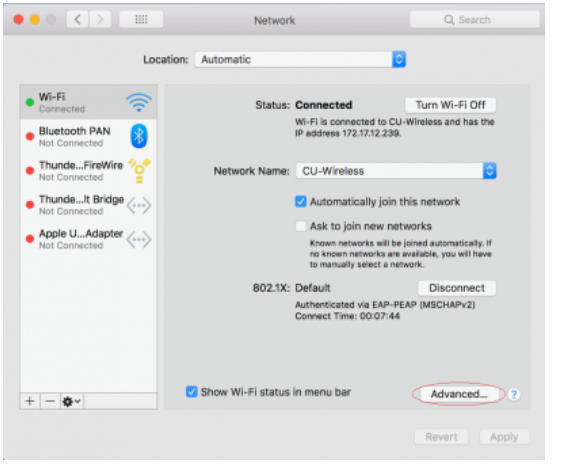Open the Network Name dropdown showing CU-Wireless
562x467 pixels.
[x=396, y=171]
